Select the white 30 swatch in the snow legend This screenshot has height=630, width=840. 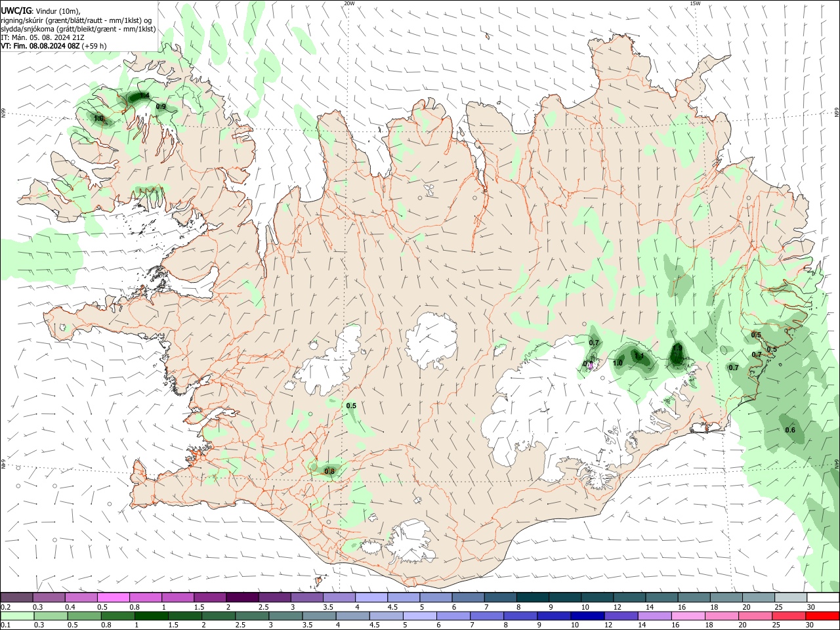pos(823,598)
